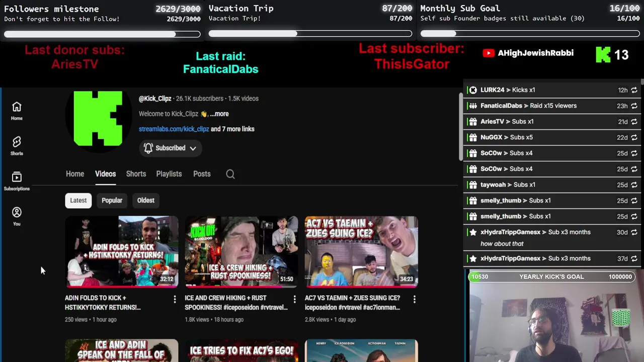This screenshot has height=362, width=644.
Task: Sort videos by Latest
Action: pyautogui.click(x=78, y=200)
